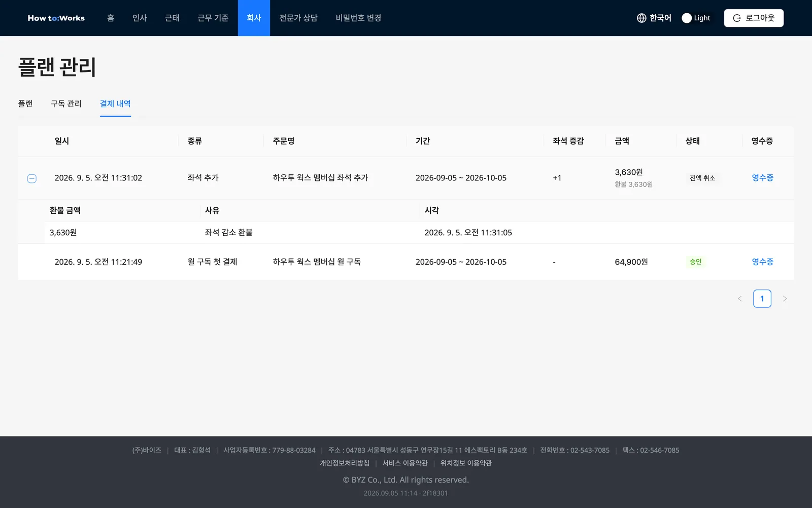
Task: Open the language selector globe icon
Action: click(x=641, y=18)
